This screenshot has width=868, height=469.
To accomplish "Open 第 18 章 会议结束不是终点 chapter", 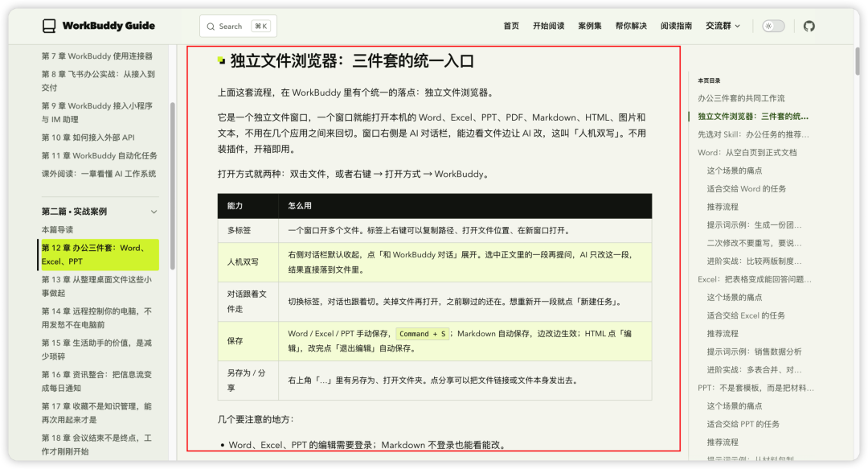I will [97, 445].
